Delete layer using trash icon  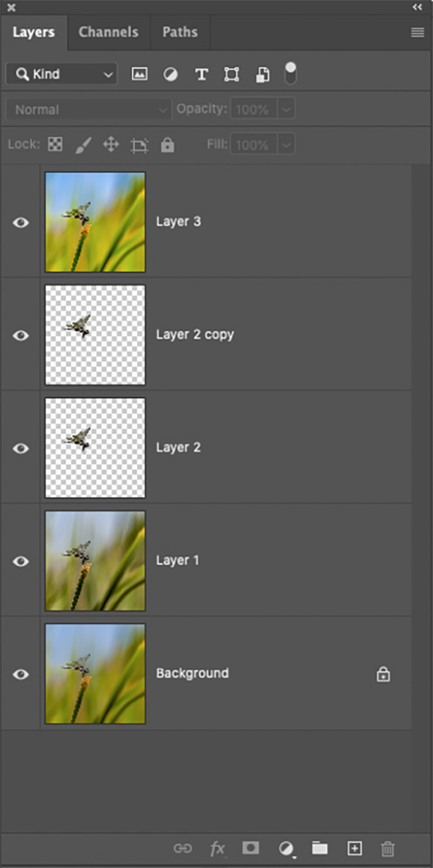pos(388,848)
